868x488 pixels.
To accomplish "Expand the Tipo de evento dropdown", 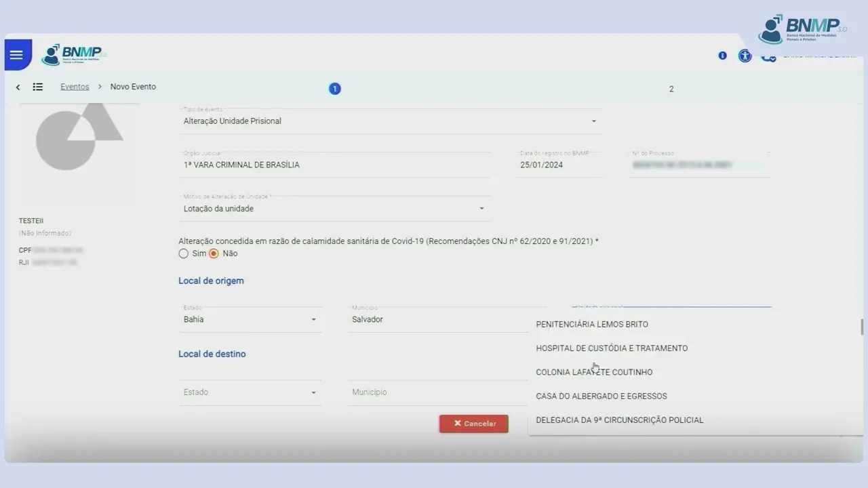I will coord(390,121).
